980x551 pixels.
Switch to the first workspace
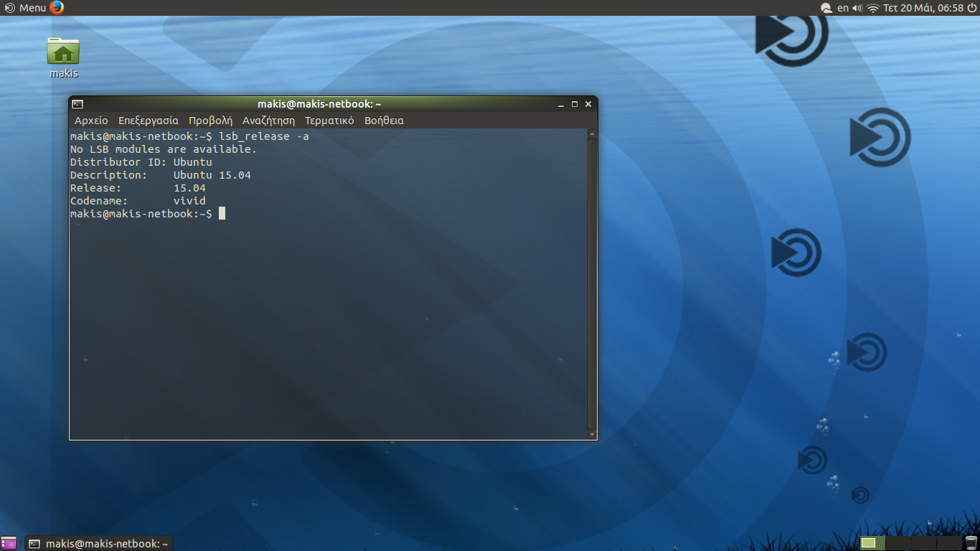tap(872, 543)
